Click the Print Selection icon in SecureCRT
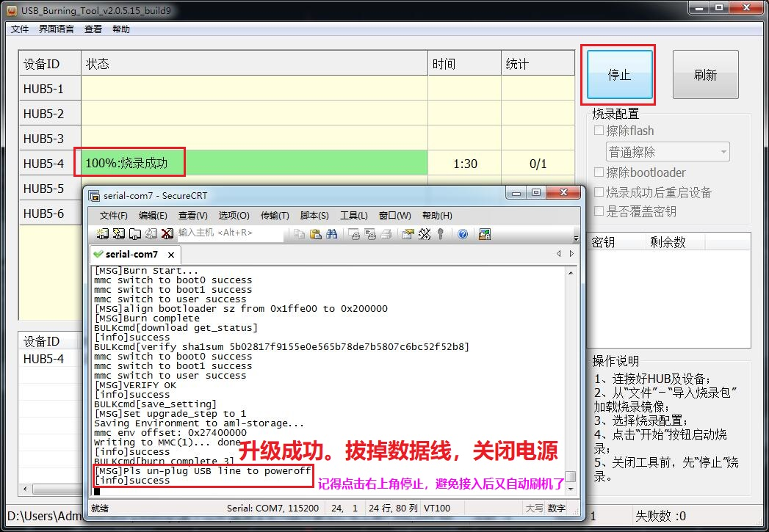The width and height of the screenshot is (769, 532). (x=370, y=234)
